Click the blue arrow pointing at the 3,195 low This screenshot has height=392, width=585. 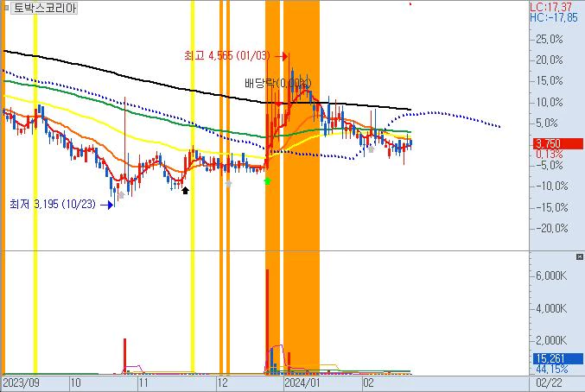(107, 205)
